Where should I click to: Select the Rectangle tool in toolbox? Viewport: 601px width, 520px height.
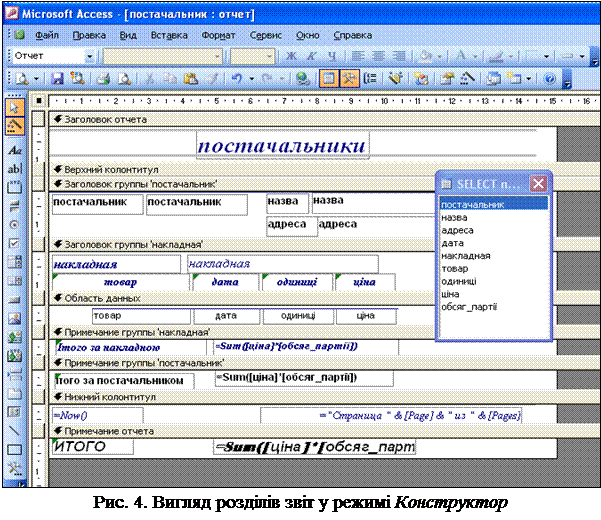[x=15, y=449]
